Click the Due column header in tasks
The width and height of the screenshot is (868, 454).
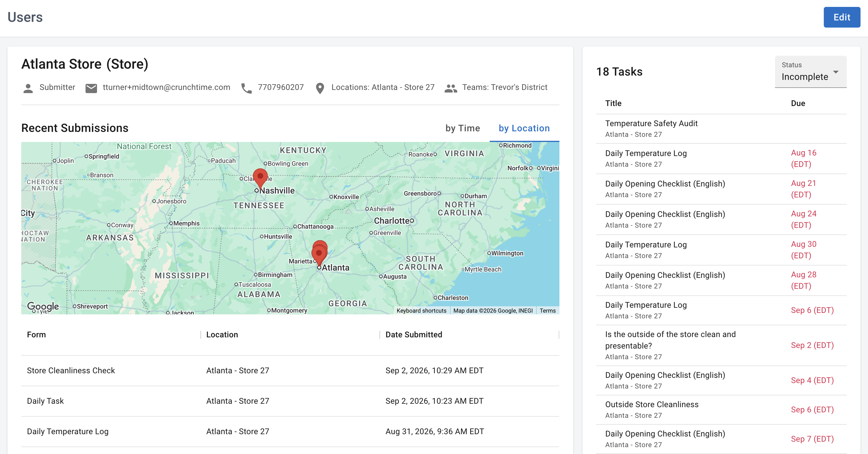click(798, 103)
